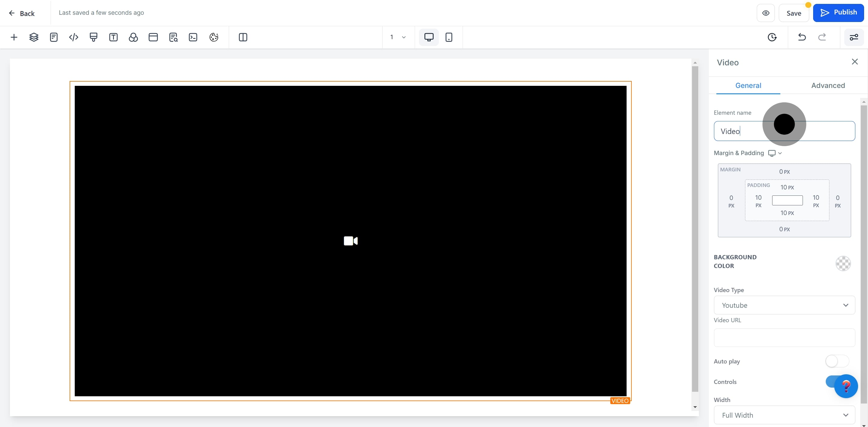Select the General tab
The width and height of the screenshot is (868, 427).
(x=748, y=85)
